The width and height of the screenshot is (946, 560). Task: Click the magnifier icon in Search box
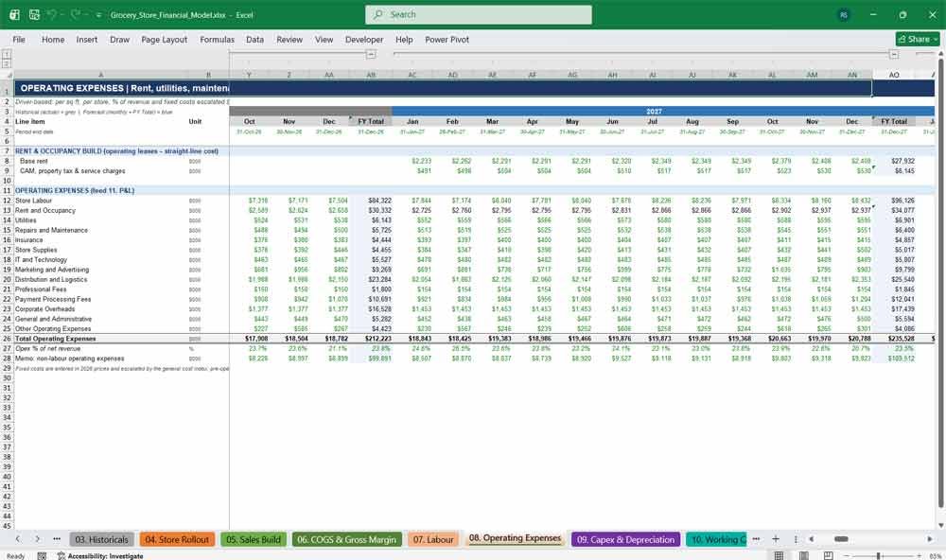tap(377, 14)
